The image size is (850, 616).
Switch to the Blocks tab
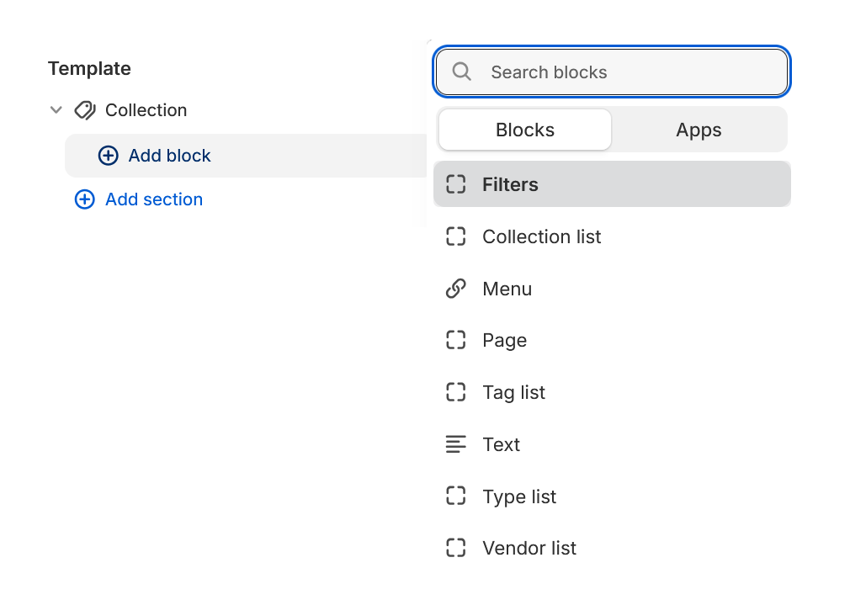click(x=524, y=130)
